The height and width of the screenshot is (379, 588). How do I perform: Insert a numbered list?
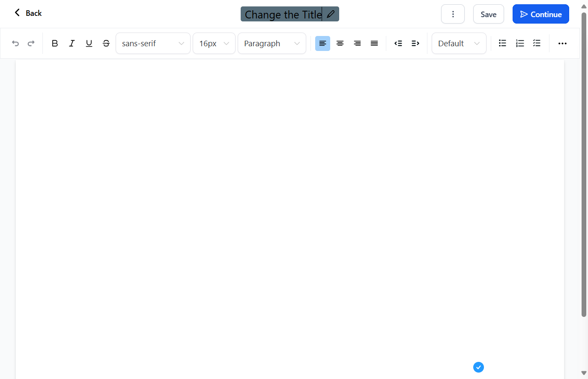520,43
